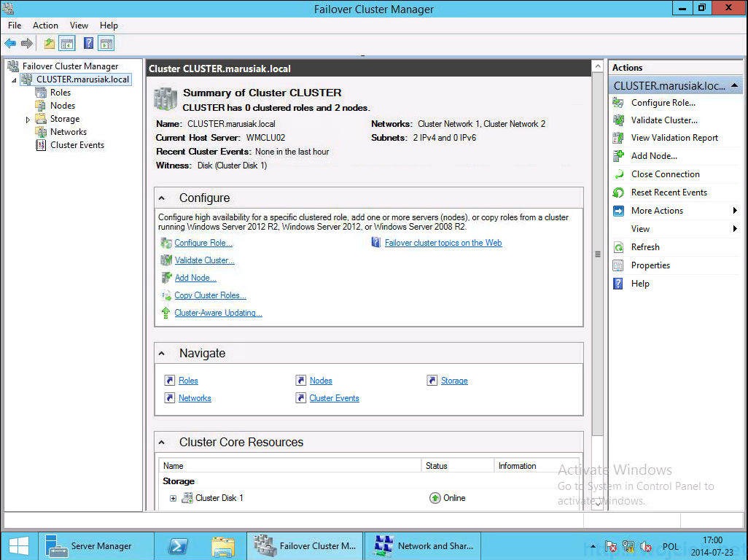The width and height of the screenshot is (748, 560).
Task: Click the main pane vertical scrollbar
Action: pyautogui.click(x=598, y=254)
